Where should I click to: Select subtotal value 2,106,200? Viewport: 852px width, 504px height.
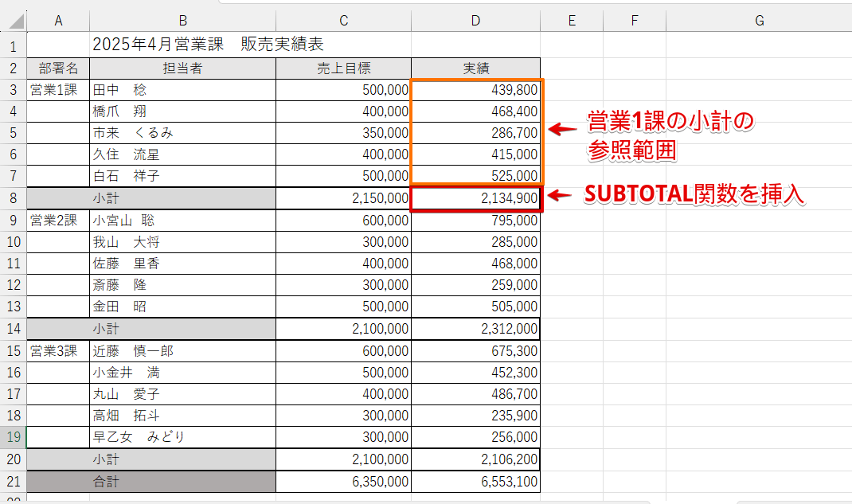[x=475, y=459]
